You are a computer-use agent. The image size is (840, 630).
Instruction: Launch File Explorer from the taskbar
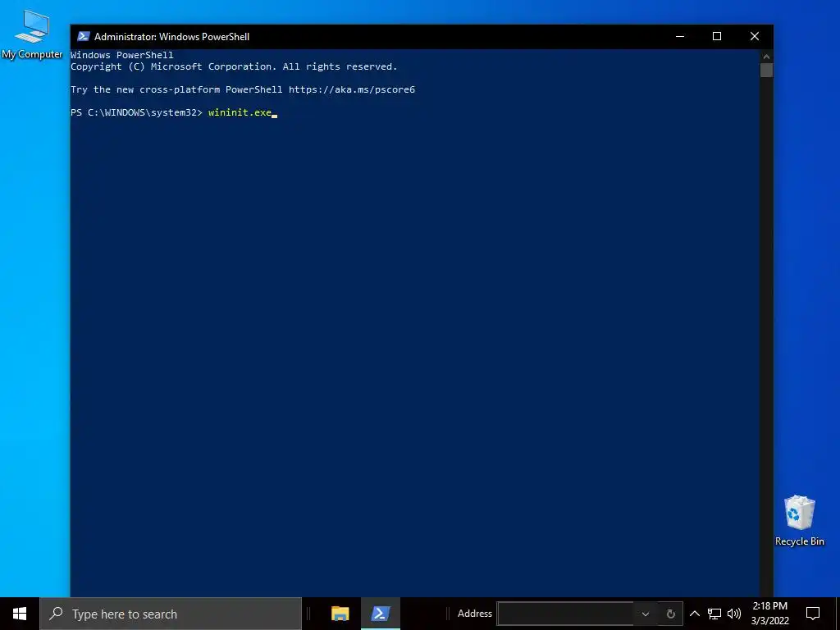click(340, 614)
